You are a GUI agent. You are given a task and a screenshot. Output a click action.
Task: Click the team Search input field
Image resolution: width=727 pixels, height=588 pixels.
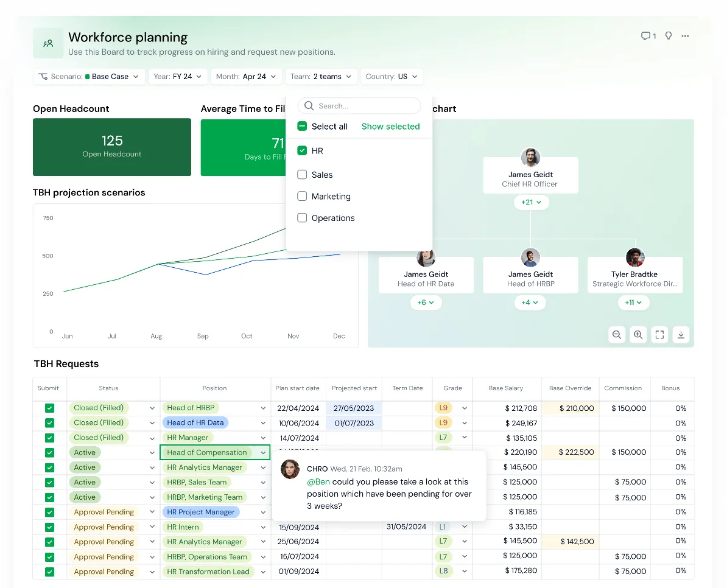tap(359, 106)
